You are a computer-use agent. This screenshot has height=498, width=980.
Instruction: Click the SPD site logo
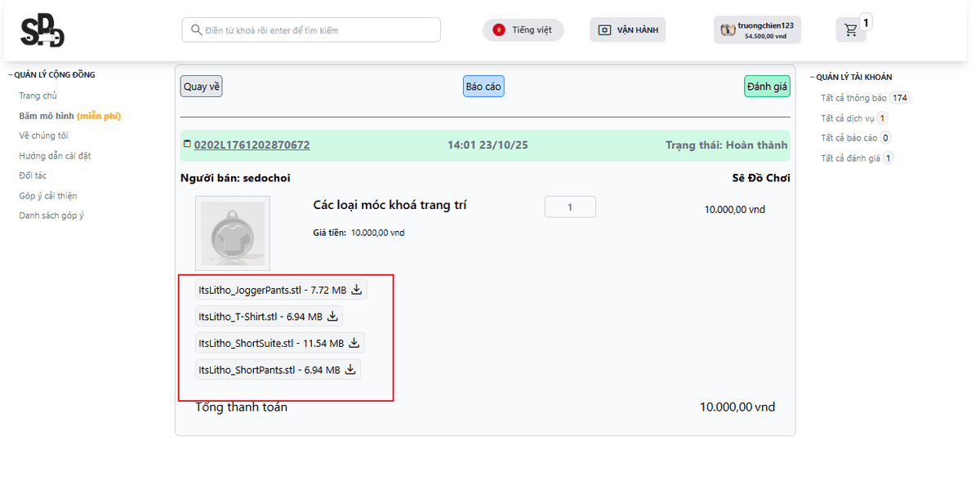(x=42, y=31)
